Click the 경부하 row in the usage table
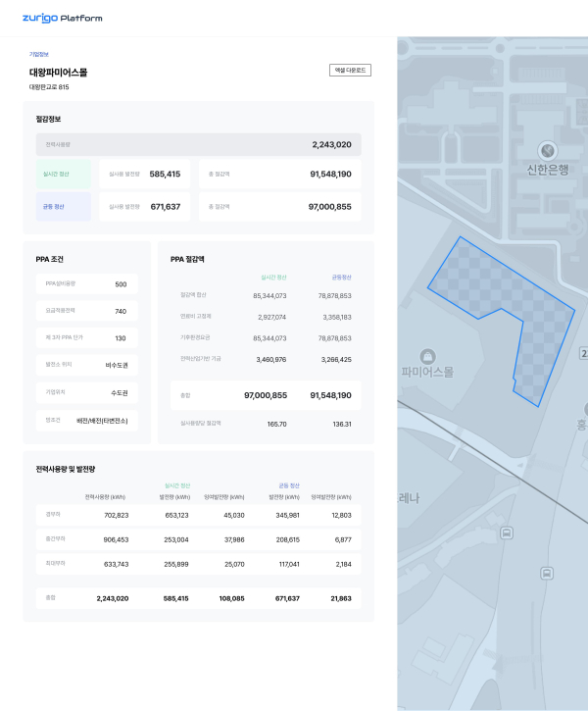Screen dimensions: 588x711 coord(198,515)
